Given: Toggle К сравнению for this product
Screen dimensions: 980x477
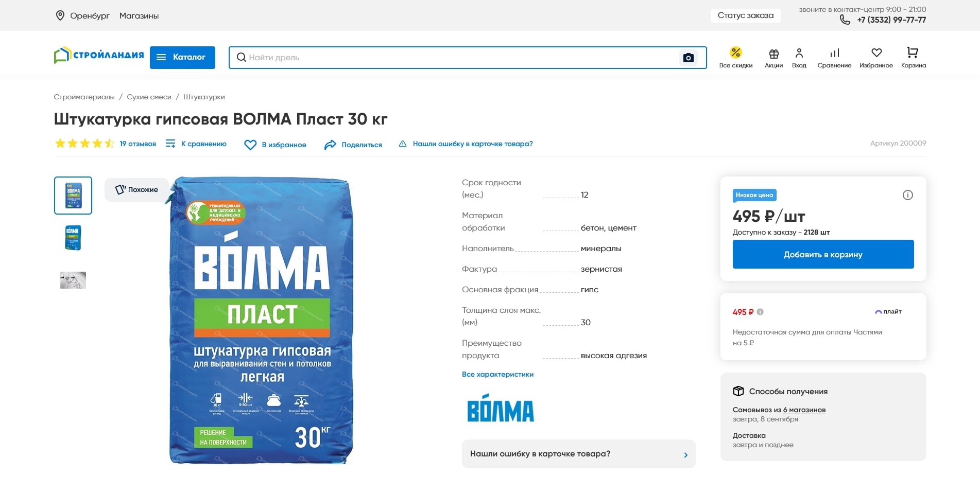Looking at the screenshot, I should click(171, 144).
